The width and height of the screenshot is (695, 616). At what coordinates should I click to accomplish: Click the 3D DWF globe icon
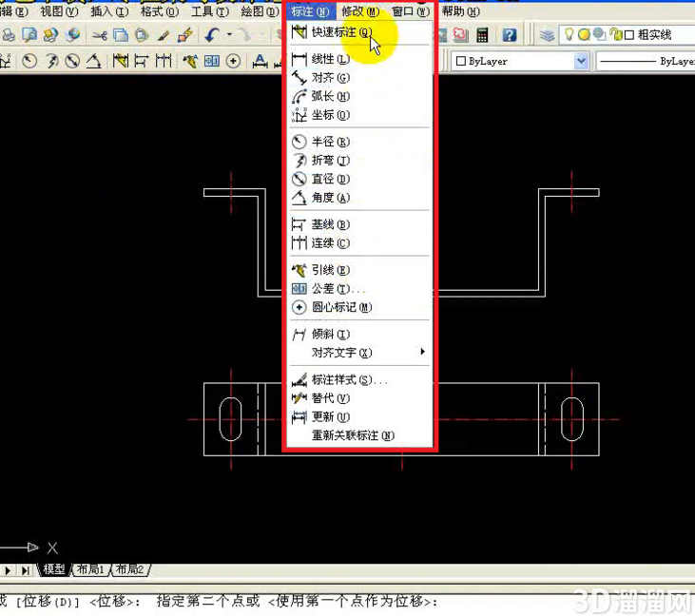[72, 35]
